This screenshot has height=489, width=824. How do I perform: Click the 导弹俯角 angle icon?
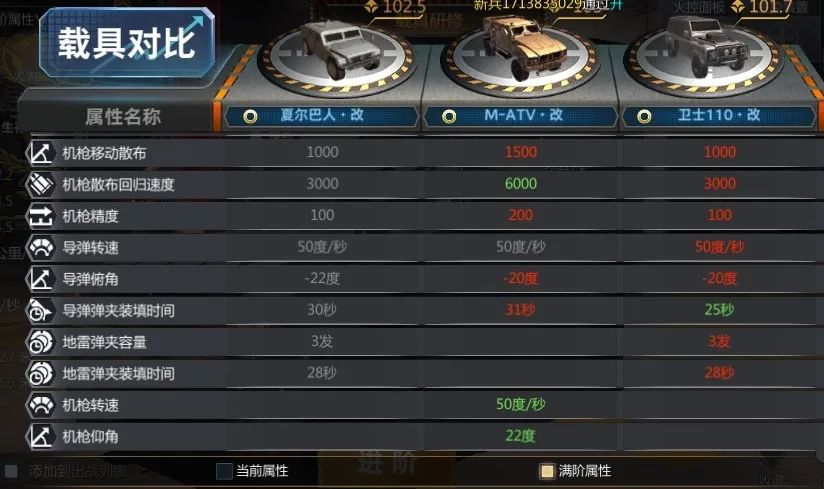(40, 279)
